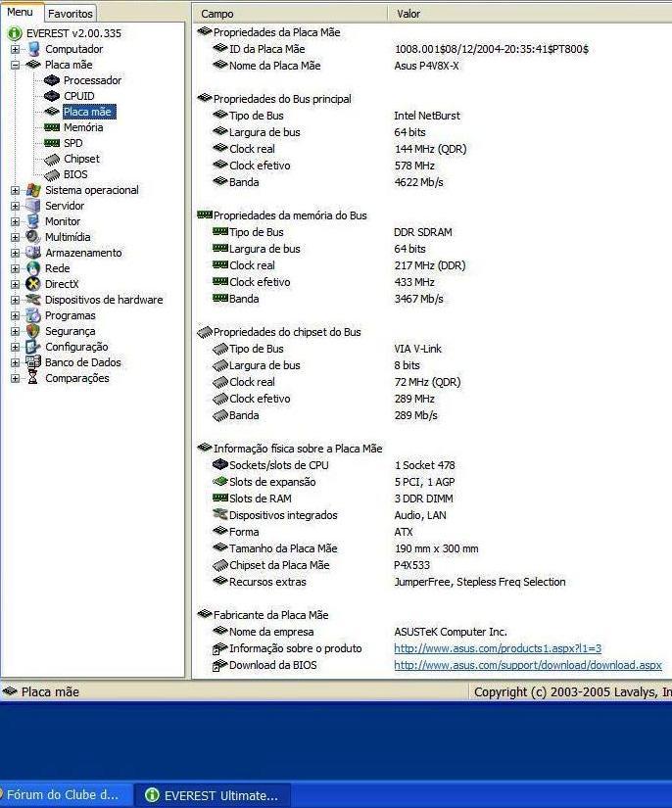The width and height of the screenshot is (672, 808).
Task: Click the Propriedades do Bus principal header
Action: pyautogui.click(x=282, y=99)
